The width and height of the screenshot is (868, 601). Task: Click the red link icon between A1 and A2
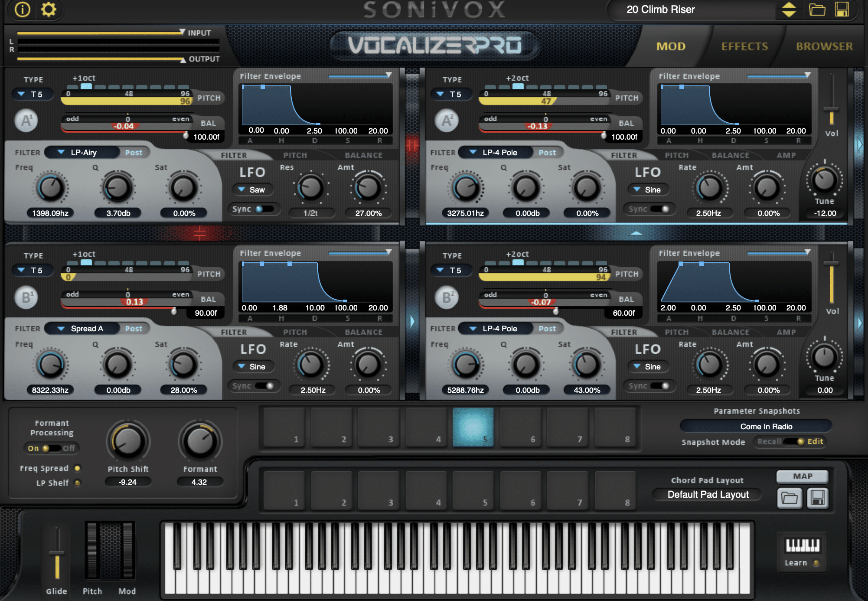click(412, 145)
